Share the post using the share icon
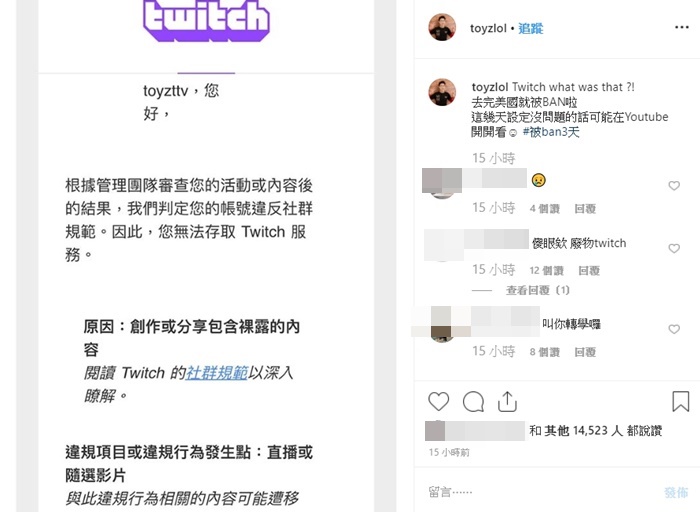This screenshot has height=512, width=700. tap(507, 401)
